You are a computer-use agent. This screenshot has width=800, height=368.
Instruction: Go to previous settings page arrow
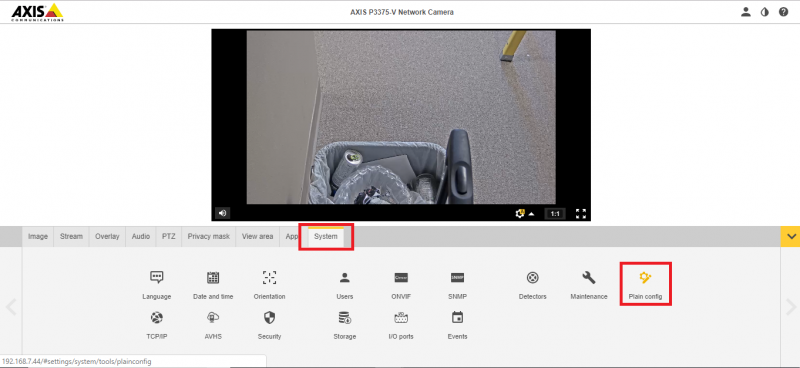[11, 307]
